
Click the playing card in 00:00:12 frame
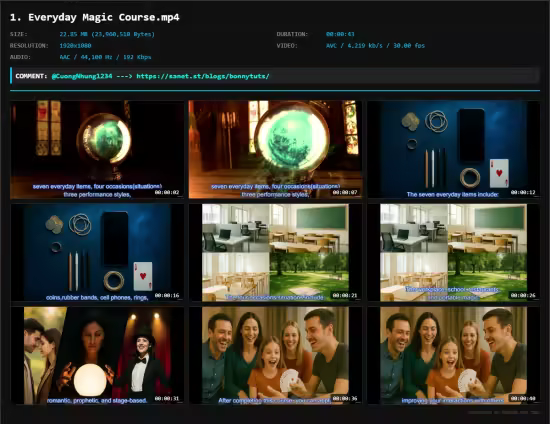(x=499, y=173)
